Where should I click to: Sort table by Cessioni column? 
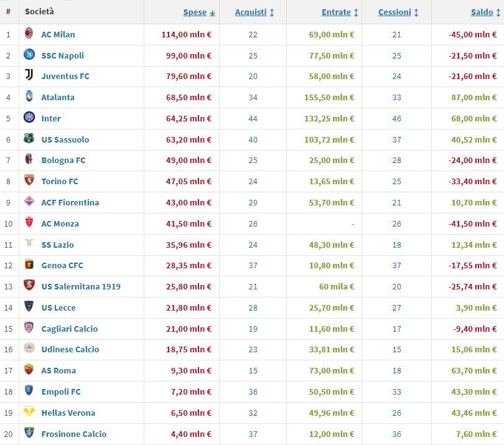coord(394,12)
